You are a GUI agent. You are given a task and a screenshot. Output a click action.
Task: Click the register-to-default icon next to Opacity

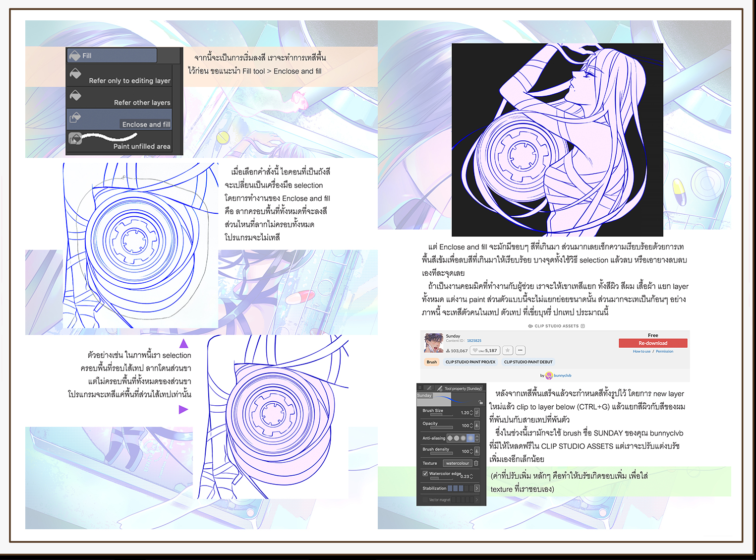[x=477, y=426]
